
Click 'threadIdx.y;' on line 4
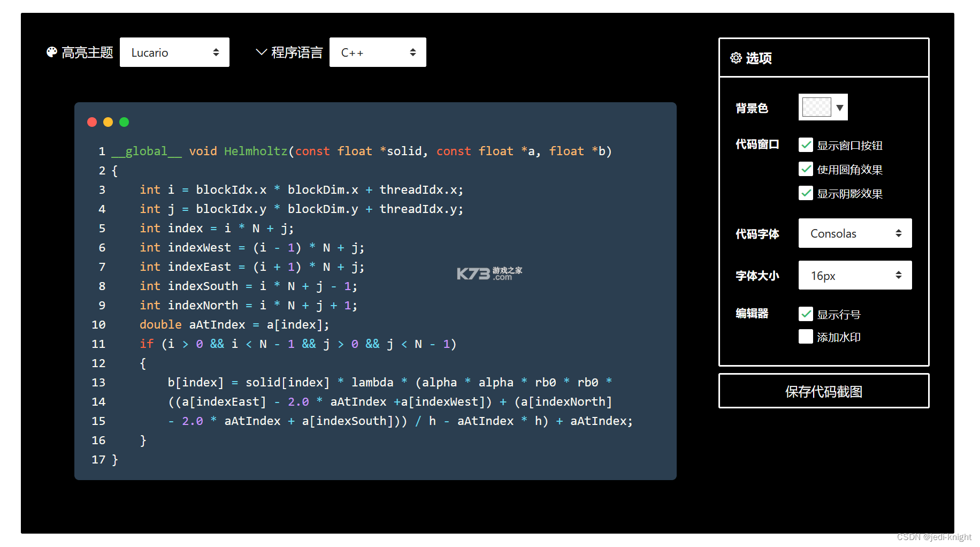(x=422, y=209)
